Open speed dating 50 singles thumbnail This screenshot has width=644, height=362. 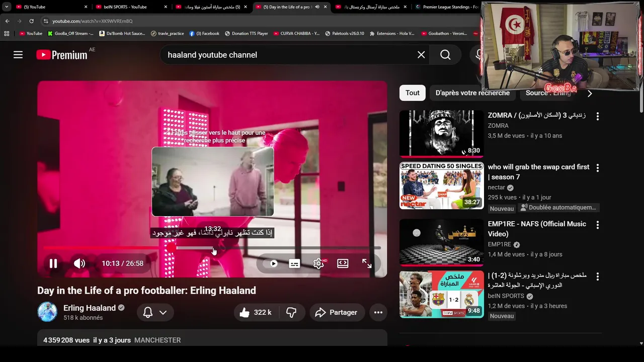(x=441, y=186)
